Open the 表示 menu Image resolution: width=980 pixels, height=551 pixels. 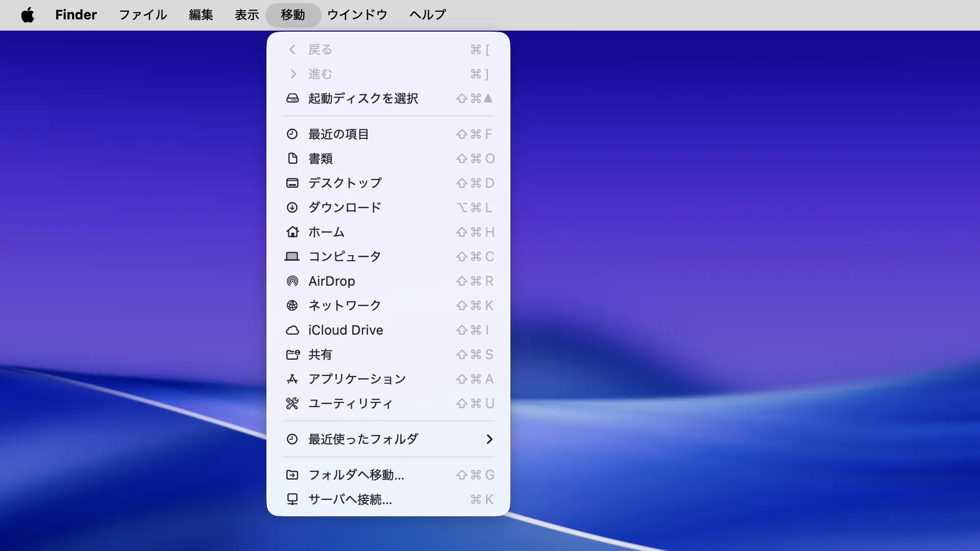(x=247, y=15)
